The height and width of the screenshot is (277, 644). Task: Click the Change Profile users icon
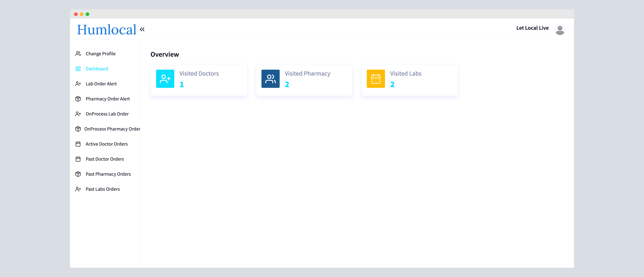(78, 54)
